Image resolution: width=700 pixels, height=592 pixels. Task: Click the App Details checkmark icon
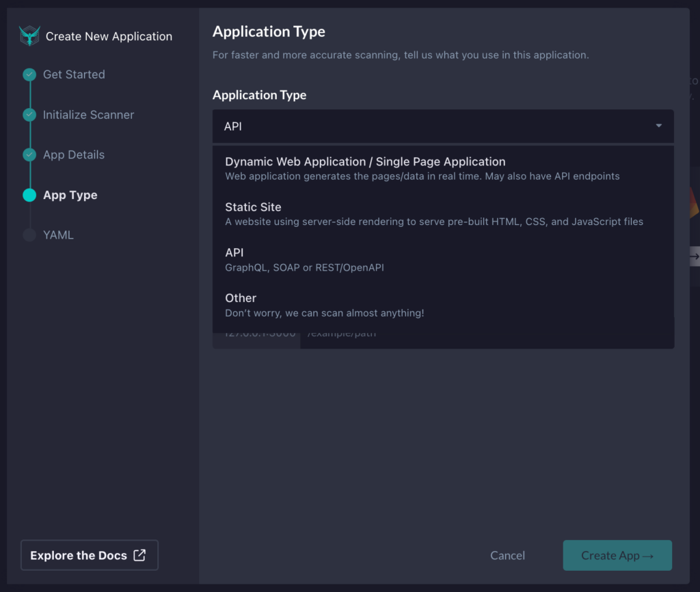[x=29, y=154]
